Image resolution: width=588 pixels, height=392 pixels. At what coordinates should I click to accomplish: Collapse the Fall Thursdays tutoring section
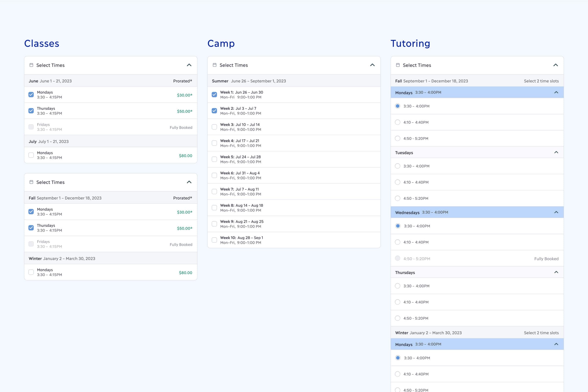[556, 272]
